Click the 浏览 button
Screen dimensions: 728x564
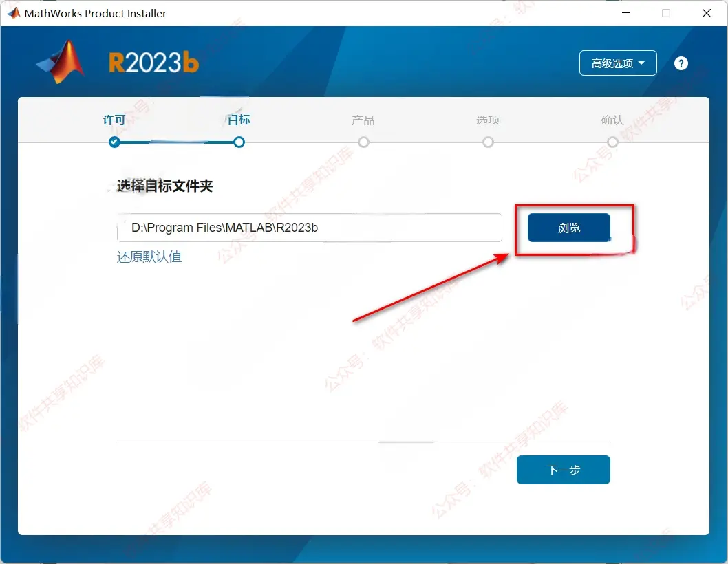tap(569, 228)
